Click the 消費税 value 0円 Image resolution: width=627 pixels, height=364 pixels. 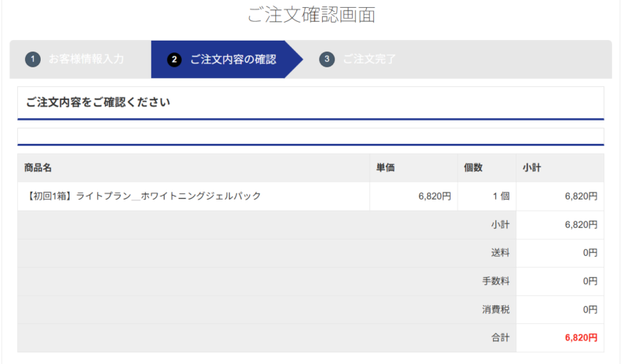click(590, 309)
